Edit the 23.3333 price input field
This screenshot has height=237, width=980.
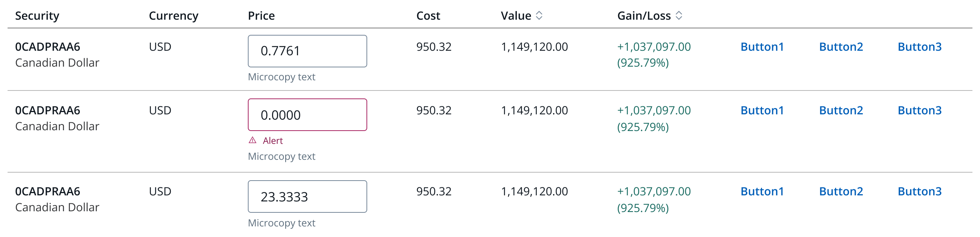tap(307, 196)
